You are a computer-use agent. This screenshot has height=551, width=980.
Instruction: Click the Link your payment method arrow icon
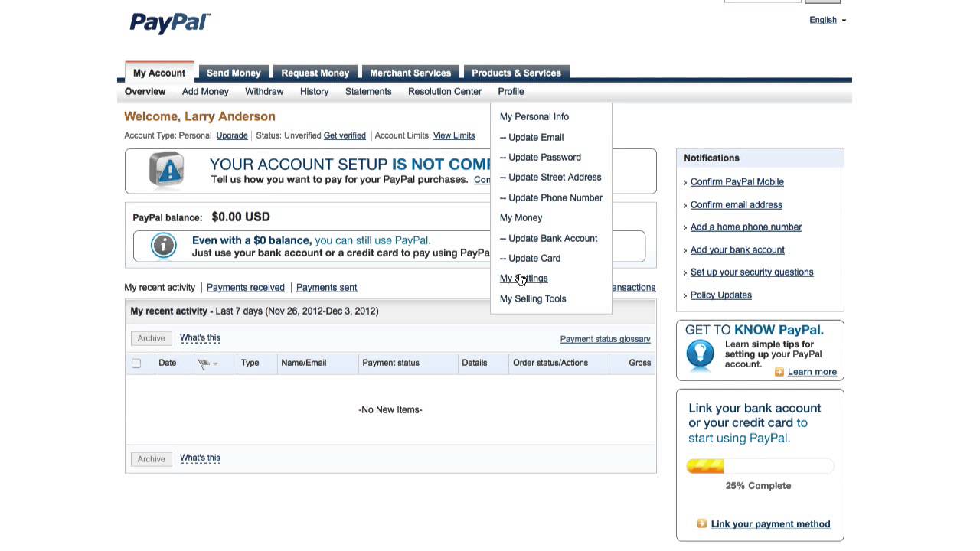[x=702, y=523]
